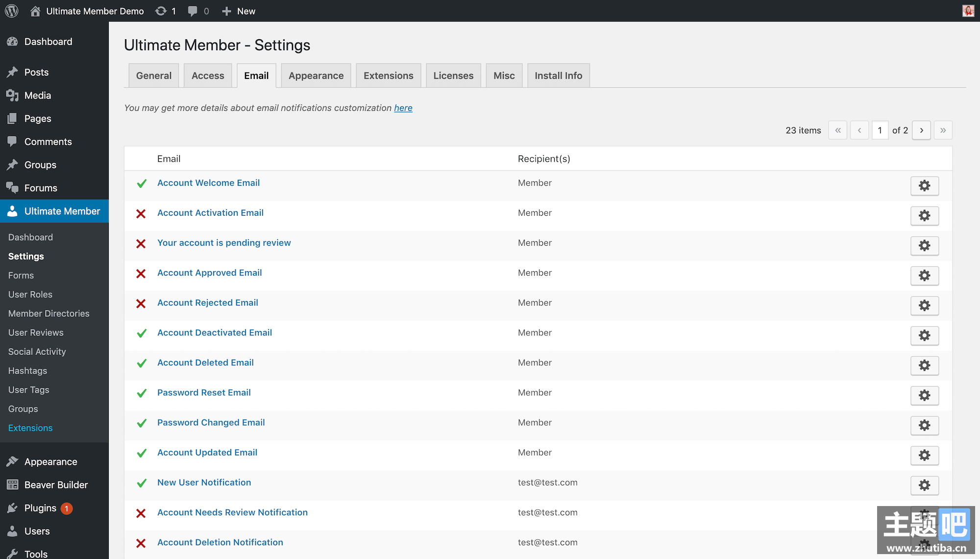Screen dimensions: 980x559
Task: Open the Licenses tab
Action: coord(453,76)
